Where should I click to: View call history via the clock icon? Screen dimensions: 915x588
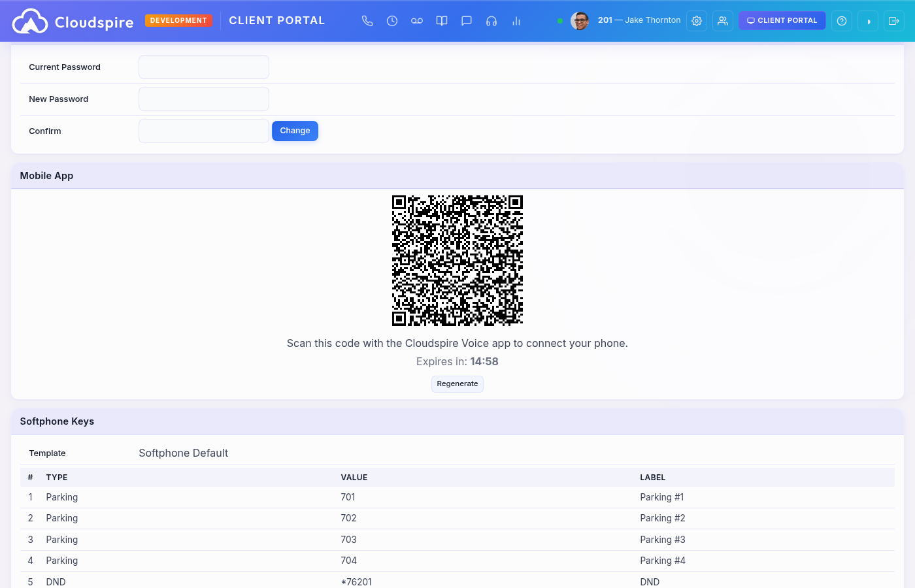[392, 20]
